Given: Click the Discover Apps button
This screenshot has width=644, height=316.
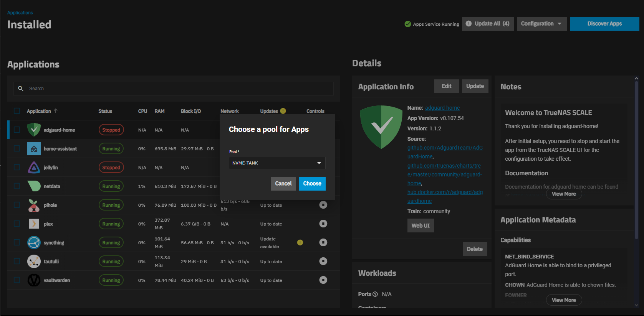Looking at the screenshot, I should [604, 24].
